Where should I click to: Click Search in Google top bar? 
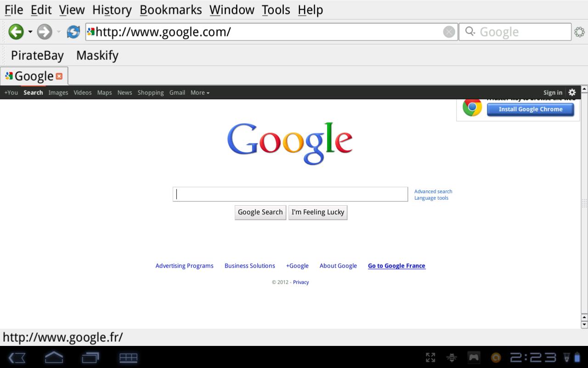(33, 92)
